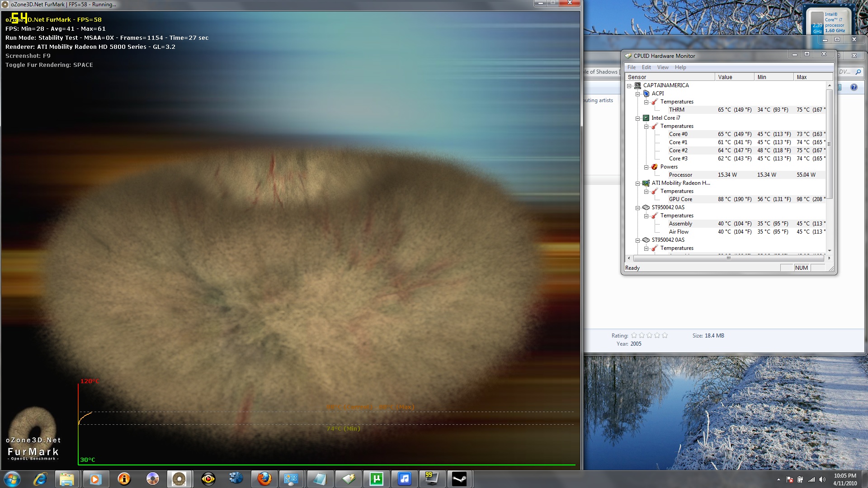The height and width of the screenshot is (488, 868).
Task: Launch Firefox from the taskbar
Action: point(264,479)
